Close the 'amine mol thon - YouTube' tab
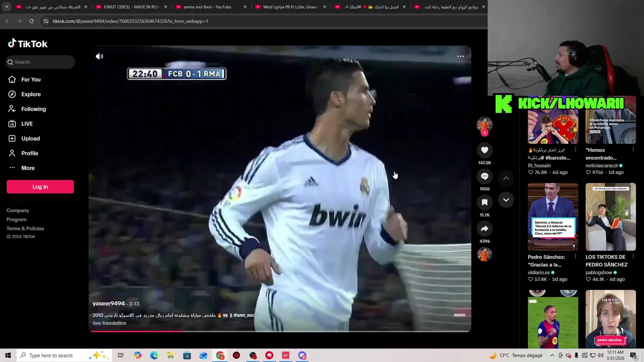The width and height of the screenshot is (644, 362). click(x=245, y=7)
